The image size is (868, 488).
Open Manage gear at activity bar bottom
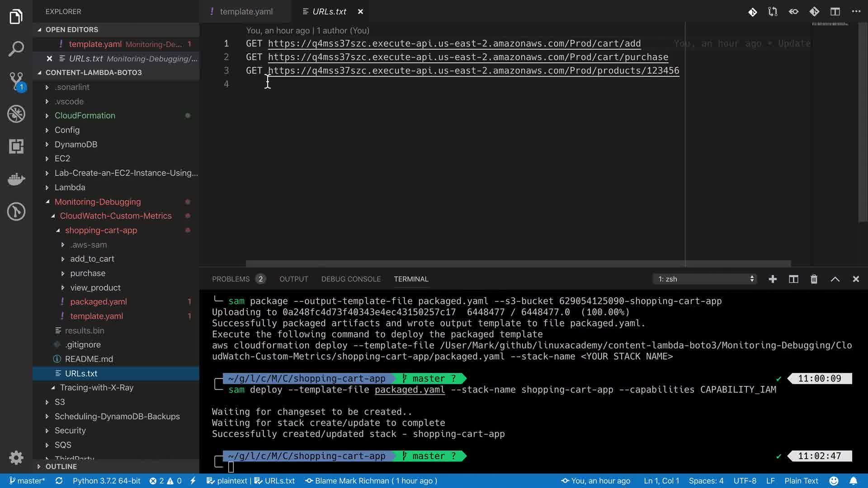point(16,458)
